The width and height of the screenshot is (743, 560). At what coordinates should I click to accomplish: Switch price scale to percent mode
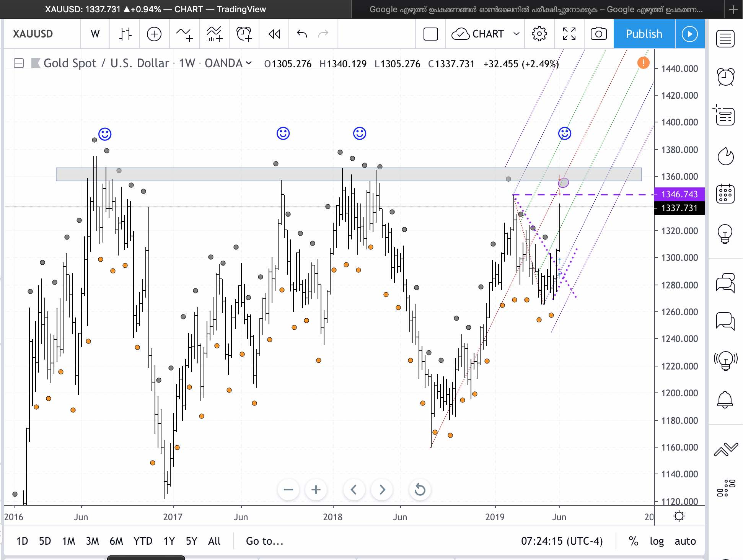[633, 541]
